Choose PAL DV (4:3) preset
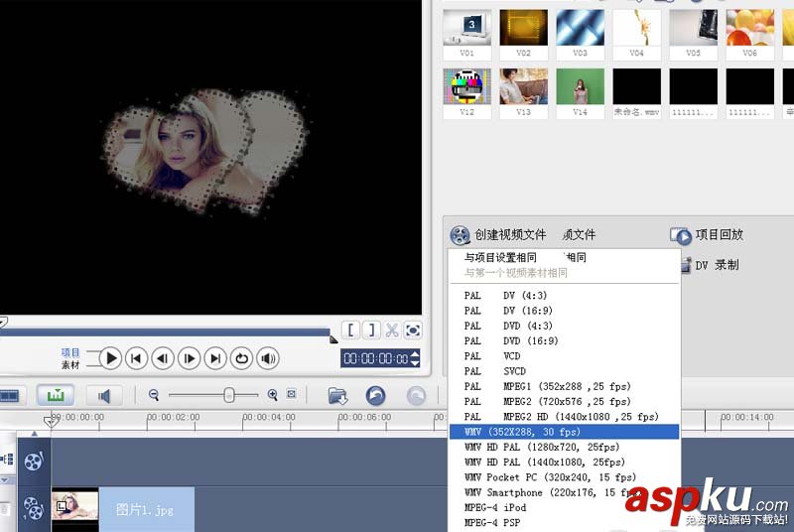 click(564, 295)
